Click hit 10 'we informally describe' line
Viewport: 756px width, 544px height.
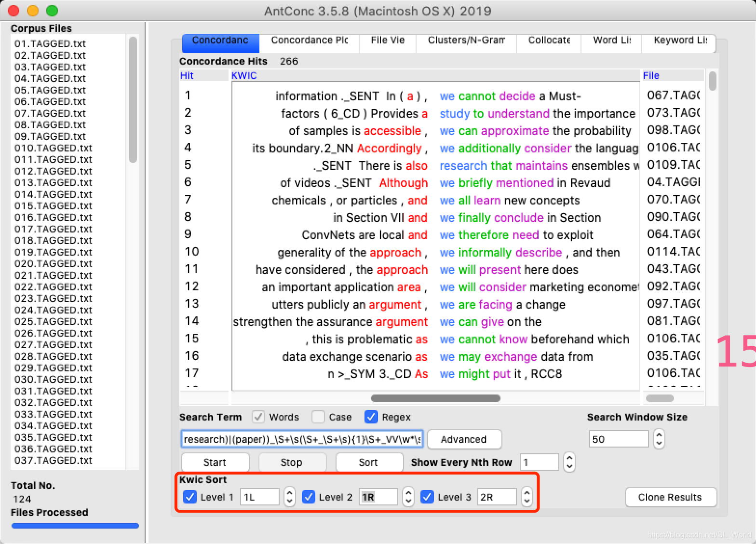coord(436,252)
